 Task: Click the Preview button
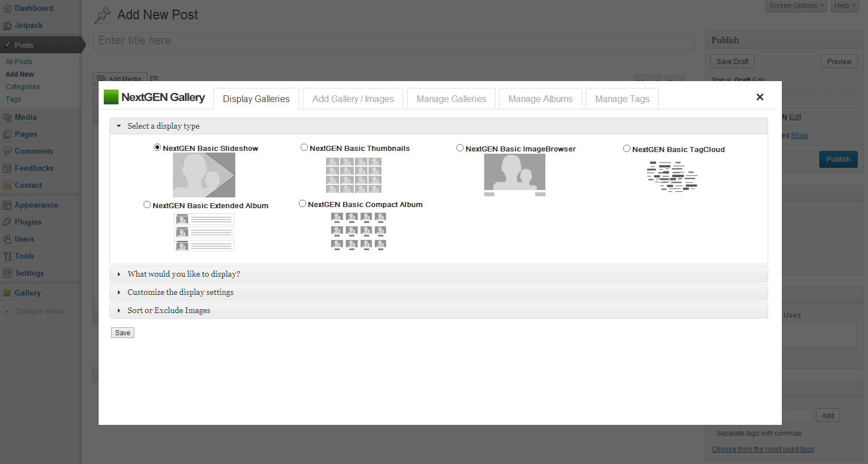click(839, 62)
